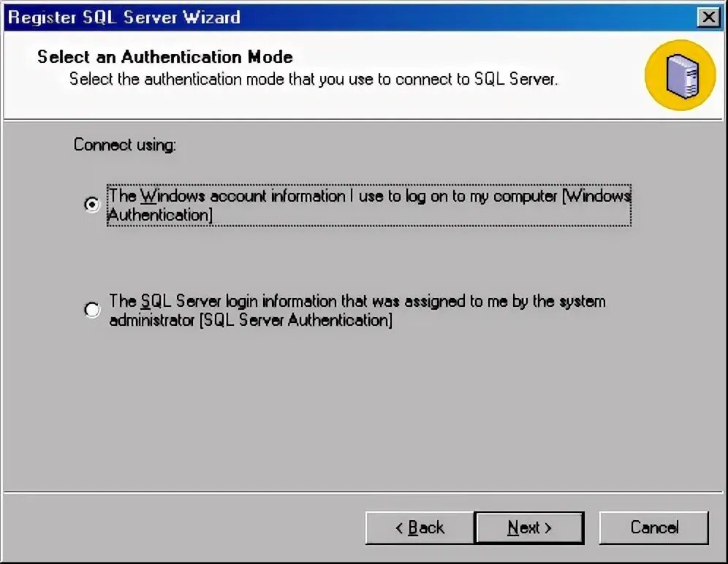The width and height of the screenshot is (728, 564).
Task: Click the words 'system administrator' in the second option
Action: coord(577,301)
